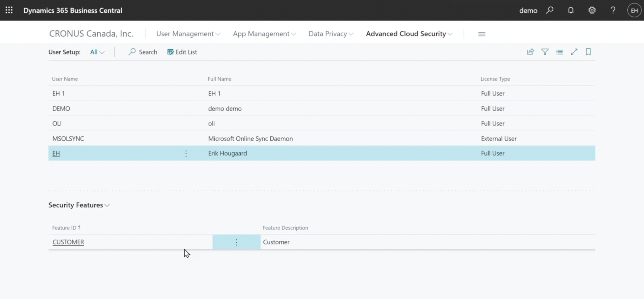Expand the page with the diagonal arrow icon
This screenshot has width=644, height=299.
click(x=574, y=52)
